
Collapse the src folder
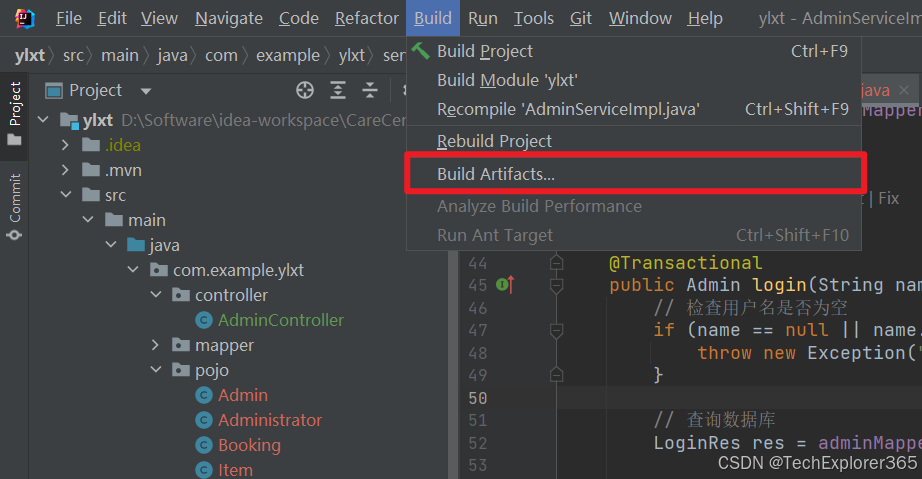point(66,195)
